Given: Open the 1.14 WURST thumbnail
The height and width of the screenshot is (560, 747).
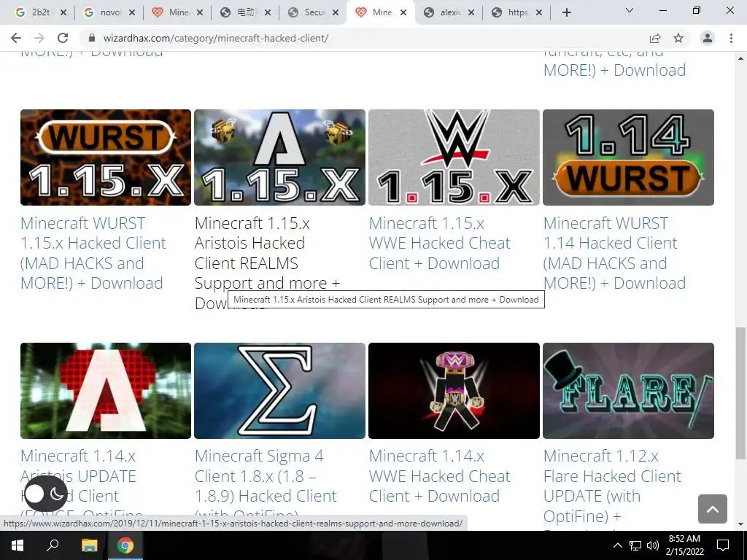Looking at the screenshot, I should (x=628, y=157).
